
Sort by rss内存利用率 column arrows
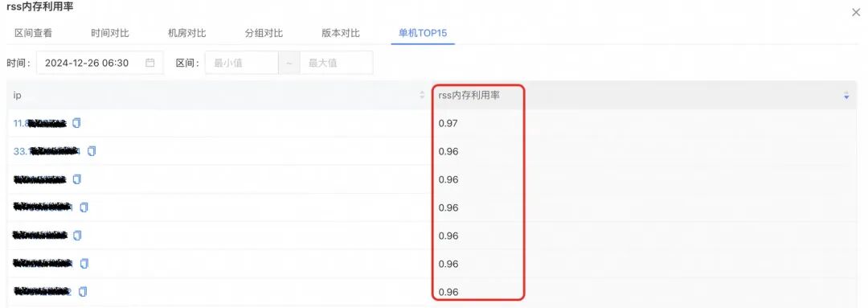click(x=846, y=96)
